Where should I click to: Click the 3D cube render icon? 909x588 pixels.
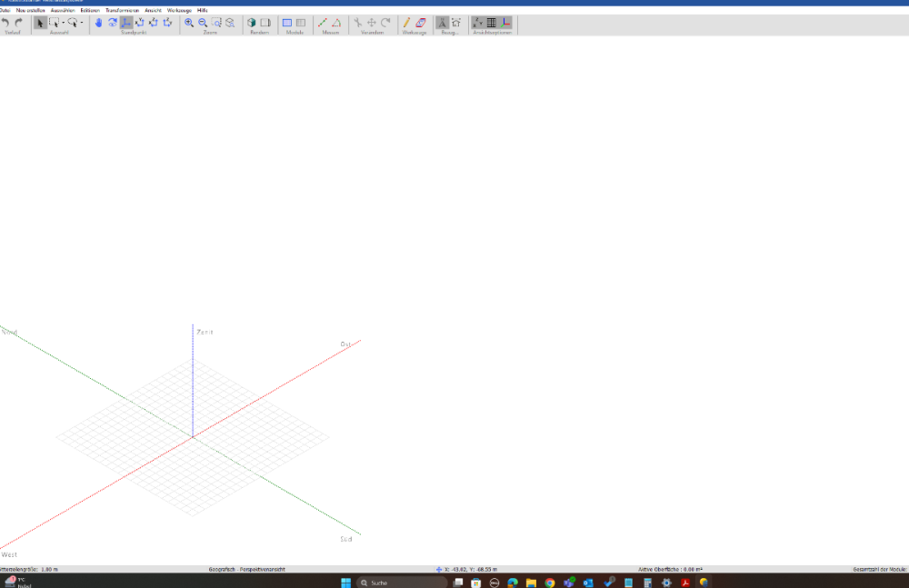pos(252,22)
